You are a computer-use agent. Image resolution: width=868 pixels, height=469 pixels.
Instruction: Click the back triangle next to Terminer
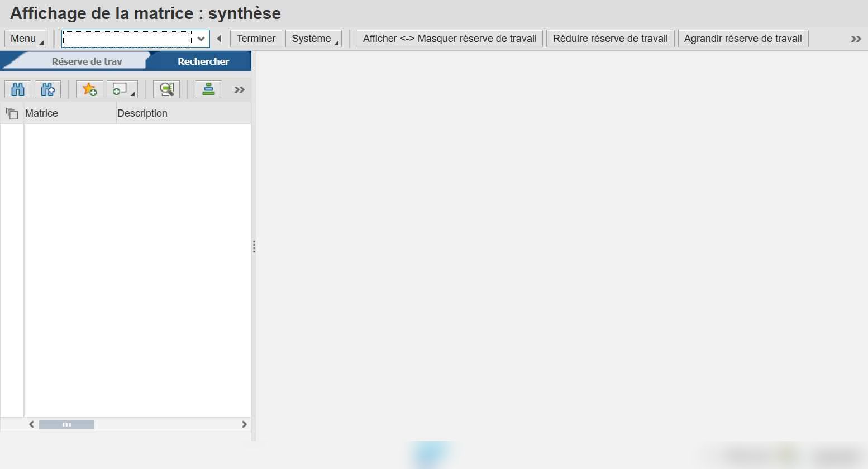coord(220,39)
